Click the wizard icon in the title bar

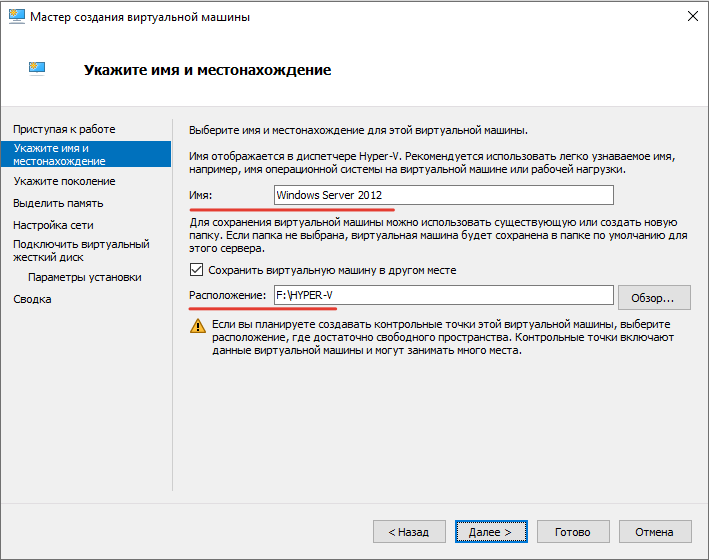pyautogui.click(x=15, y=17)
